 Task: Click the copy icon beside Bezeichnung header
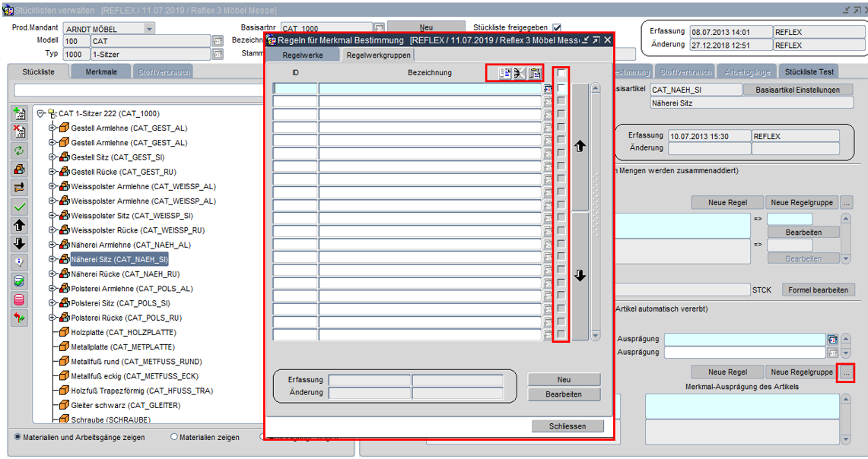[504, 73]
